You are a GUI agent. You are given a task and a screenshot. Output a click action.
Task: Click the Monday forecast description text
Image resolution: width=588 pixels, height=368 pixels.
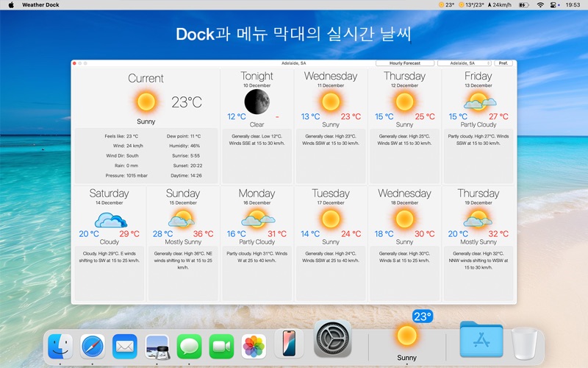tap(257, 257)
